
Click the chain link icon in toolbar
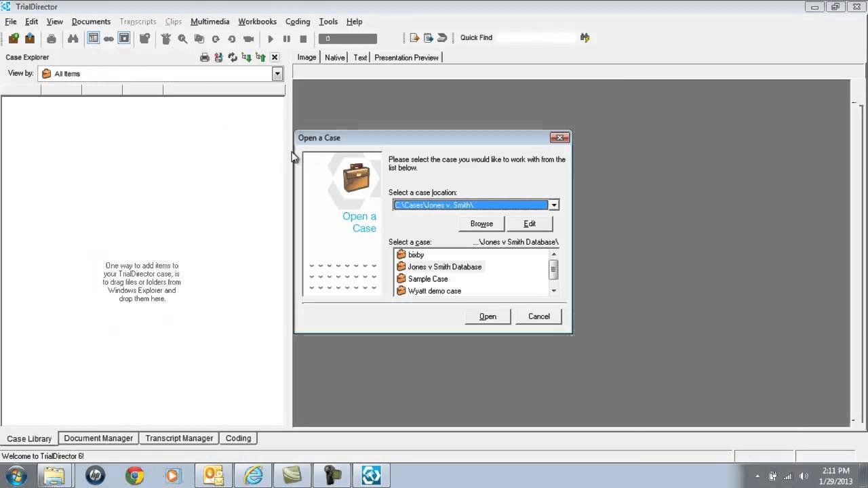[x=108, y=39]
